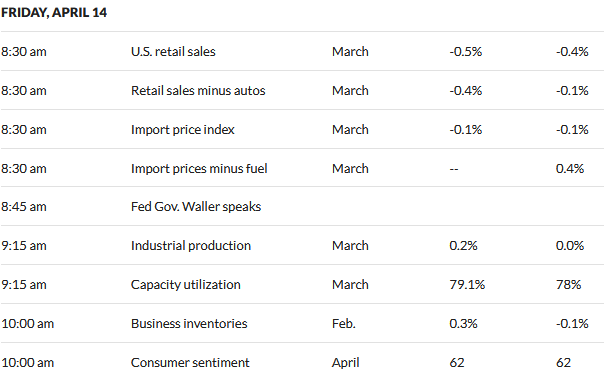Select the 79.1% capacity utilization value
Viewport: 604px width, 376px height.
point(467,285)
